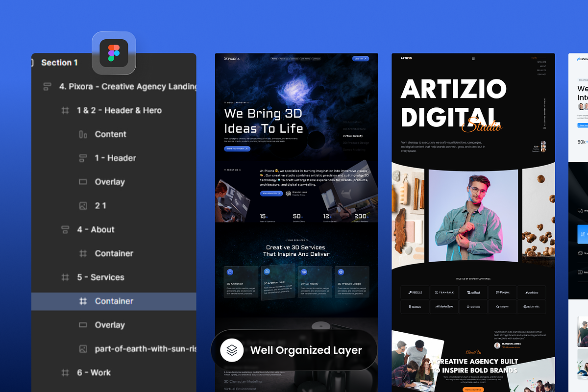Click the frame icon beside '5 - Services'
Viewport: 588px width, 392px height.
tap(65, 277)
